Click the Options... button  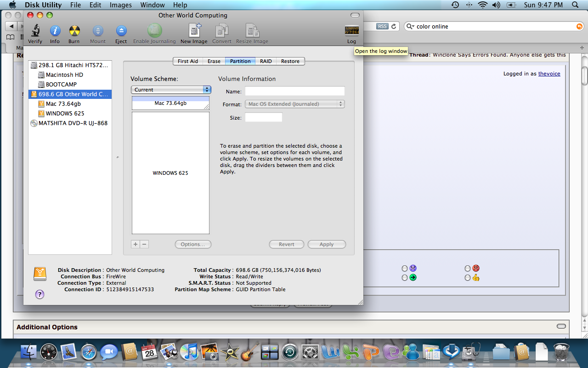click(x=193, y=244)
